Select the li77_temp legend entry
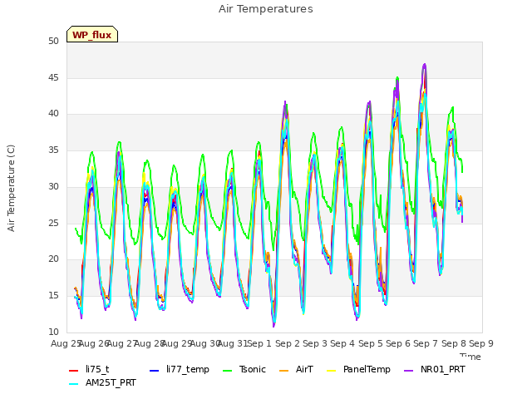532x399 pixels. [180, 369]
